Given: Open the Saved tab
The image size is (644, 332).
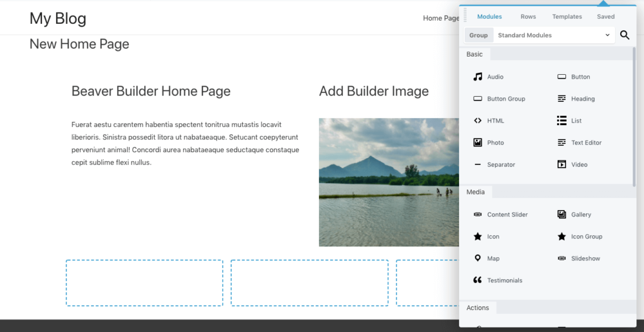Looking at the screenshot, I should (x=606, y=17).
